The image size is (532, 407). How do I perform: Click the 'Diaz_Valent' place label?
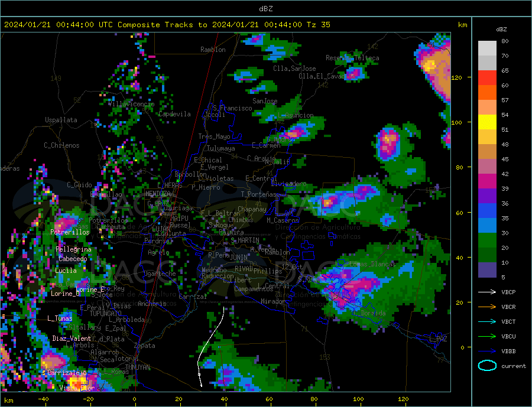point(72,338)
